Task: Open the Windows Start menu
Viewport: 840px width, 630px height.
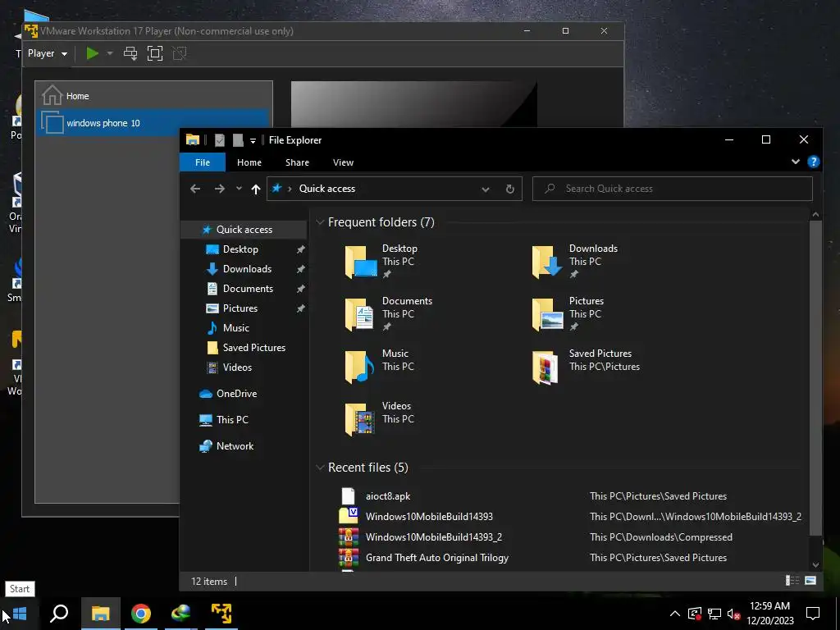Action: 20,614
